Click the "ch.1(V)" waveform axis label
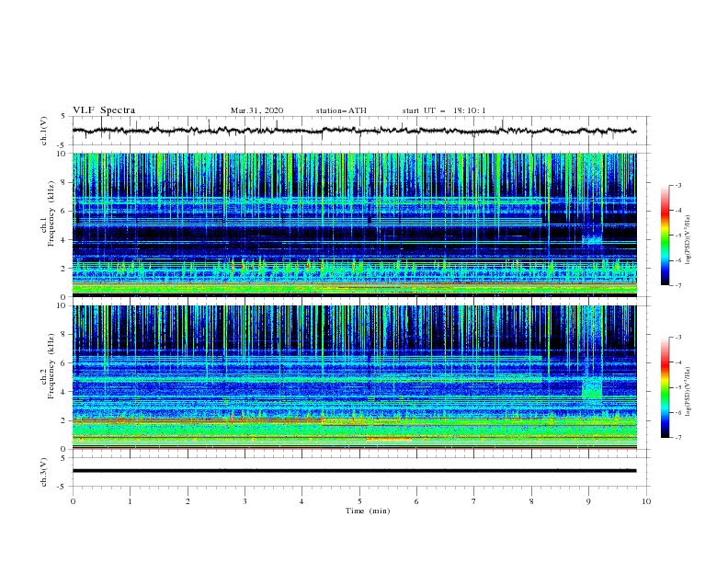Image resolution: width=728 pixels, height=563 pixels. tap(44, 131)
